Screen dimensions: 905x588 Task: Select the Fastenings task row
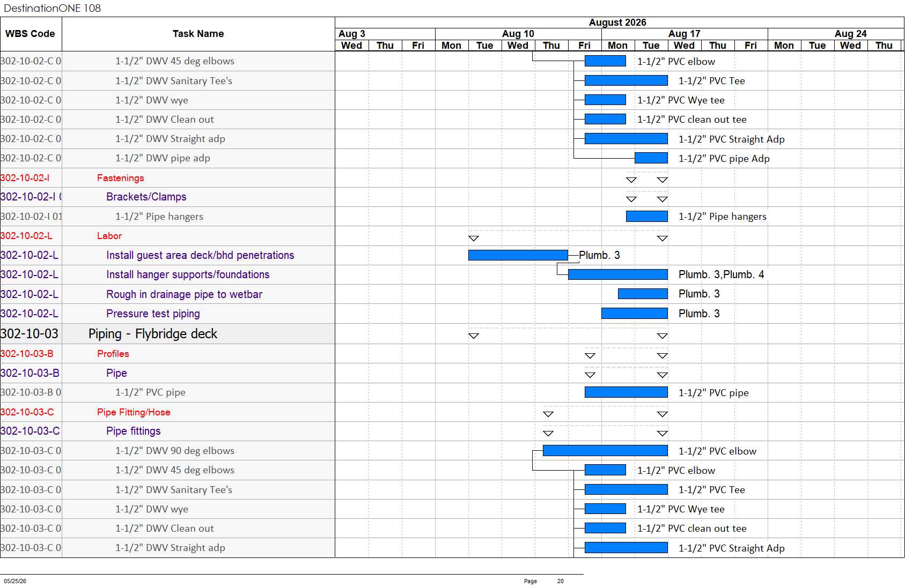click(167, 178)
